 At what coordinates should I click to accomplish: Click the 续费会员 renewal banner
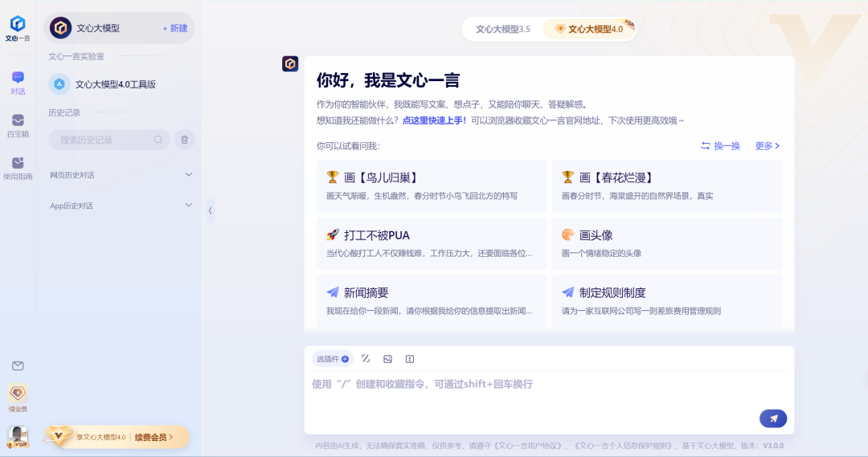click(117, 437)
